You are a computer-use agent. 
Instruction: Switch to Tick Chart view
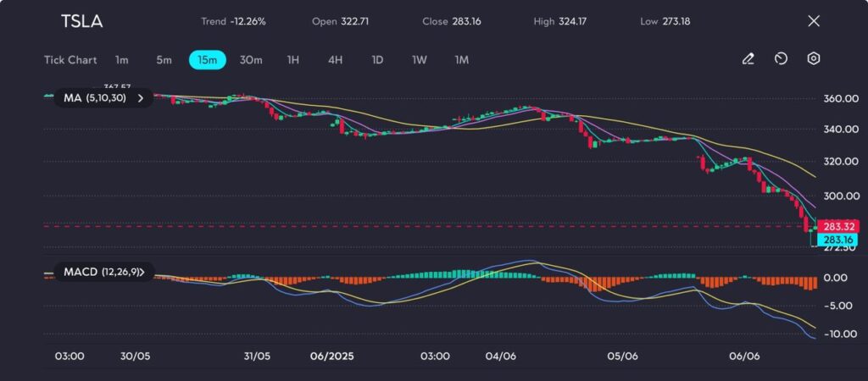(70, 60)
